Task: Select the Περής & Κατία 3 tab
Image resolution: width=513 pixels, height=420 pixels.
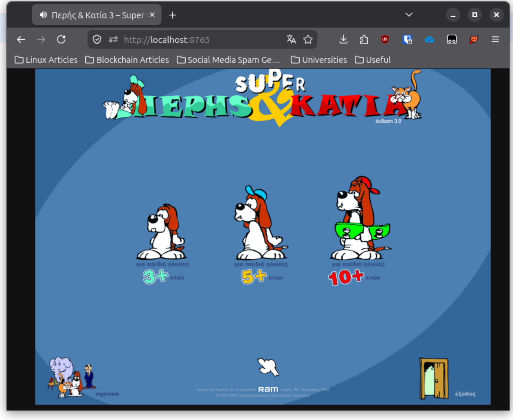Action: [96, 15]
